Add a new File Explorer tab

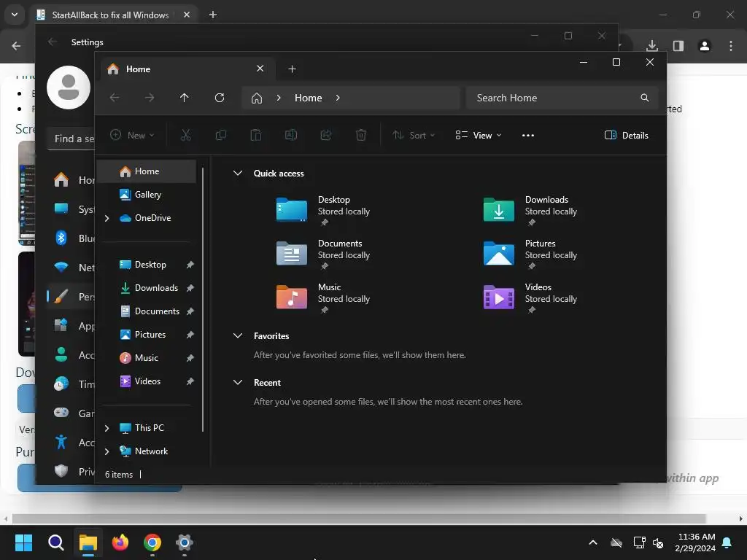[x=292, y=69]
